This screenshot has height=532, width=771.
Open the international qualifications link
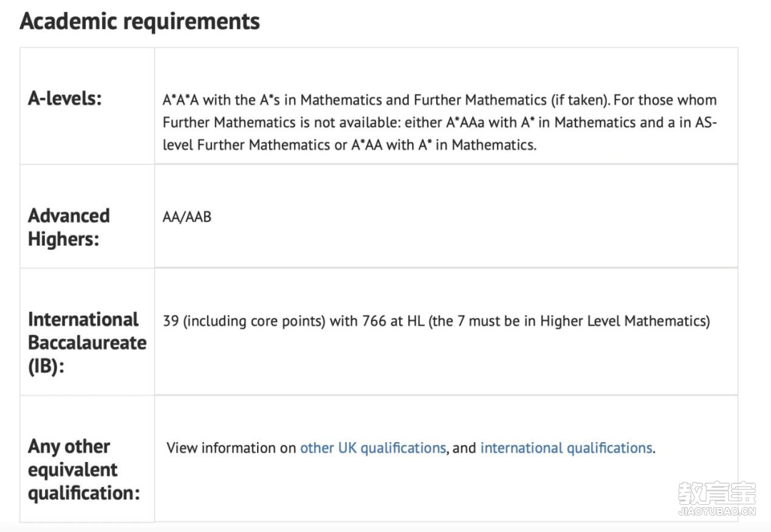566,448
